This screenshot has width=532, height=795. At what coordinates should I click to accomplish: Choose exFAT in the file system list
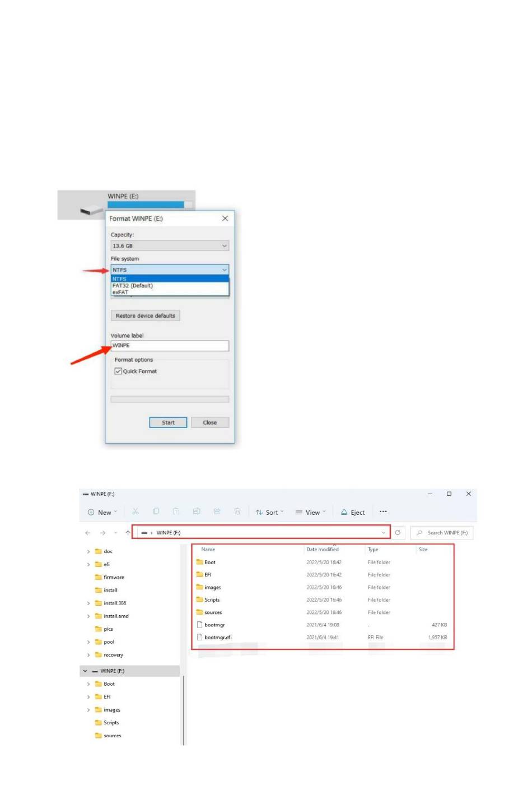tap(170, 292)
